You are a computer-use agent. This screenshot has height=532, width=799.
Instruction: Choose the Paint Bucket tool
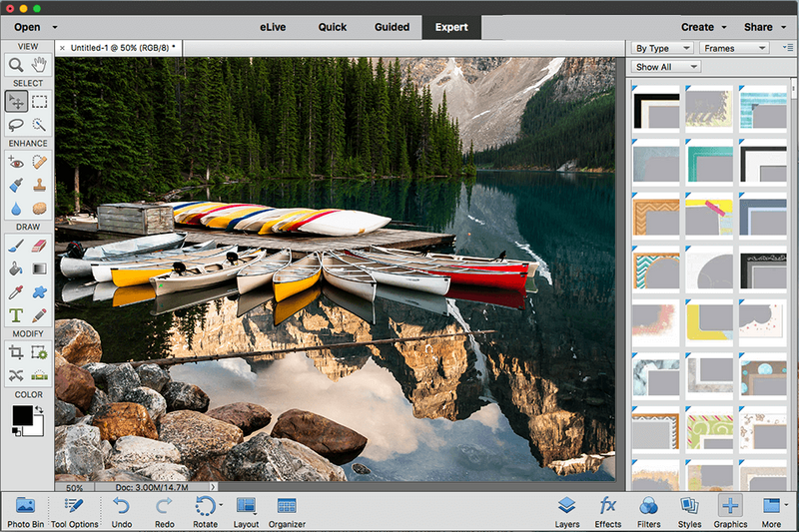[x=16, y=268]
